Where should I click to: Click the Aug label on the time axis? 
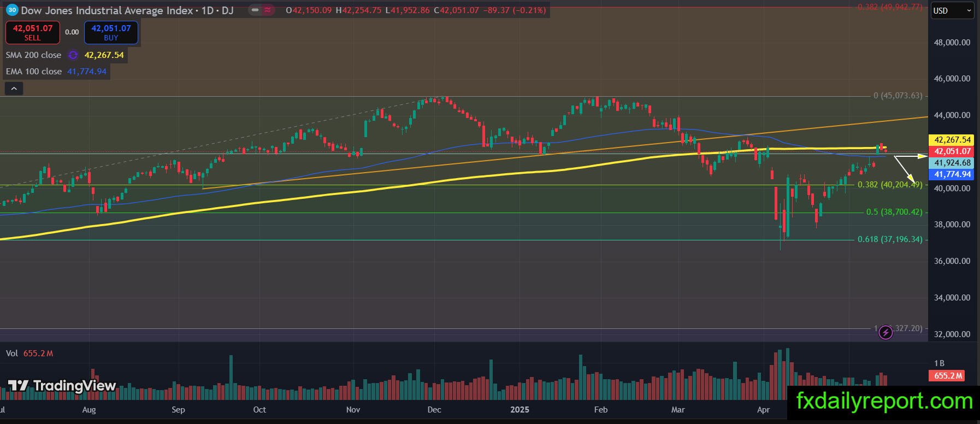(89, 410)
